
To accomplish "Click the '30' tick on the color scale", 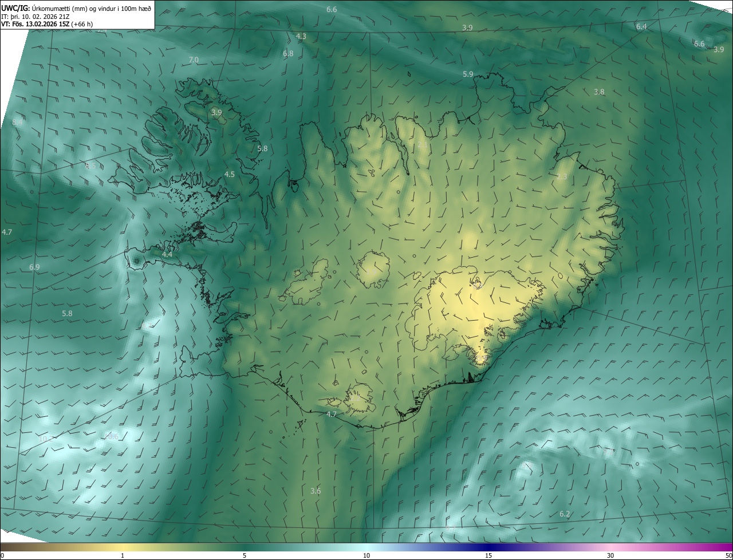I will [610, 555].
